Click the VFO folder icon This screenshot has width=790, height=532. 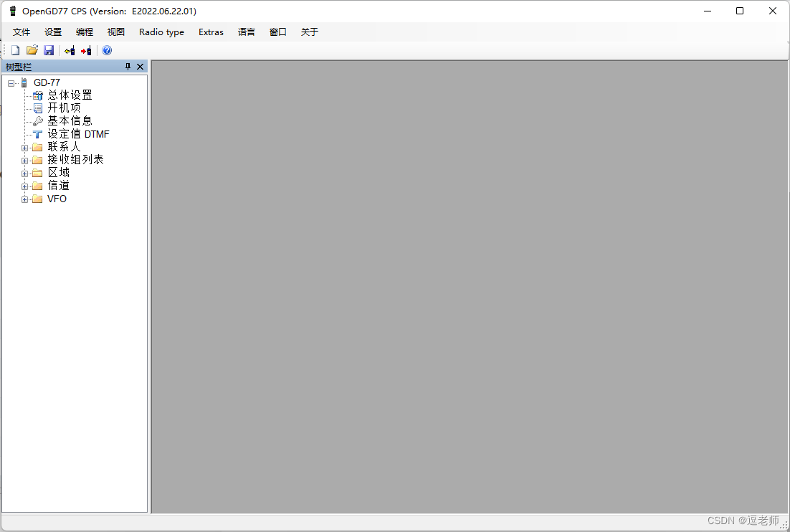[x=37, y=199]
